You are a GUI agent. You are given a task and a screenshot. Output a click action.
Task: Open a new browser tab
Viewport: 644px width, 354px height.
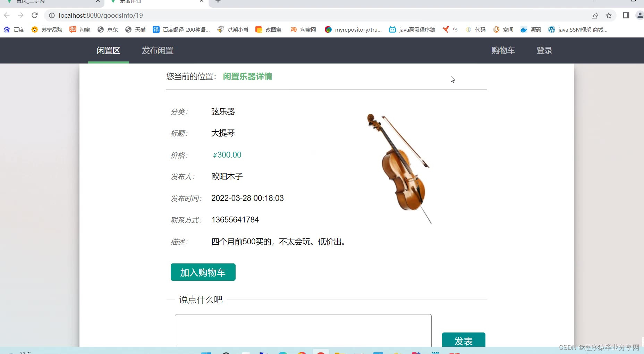218,1
